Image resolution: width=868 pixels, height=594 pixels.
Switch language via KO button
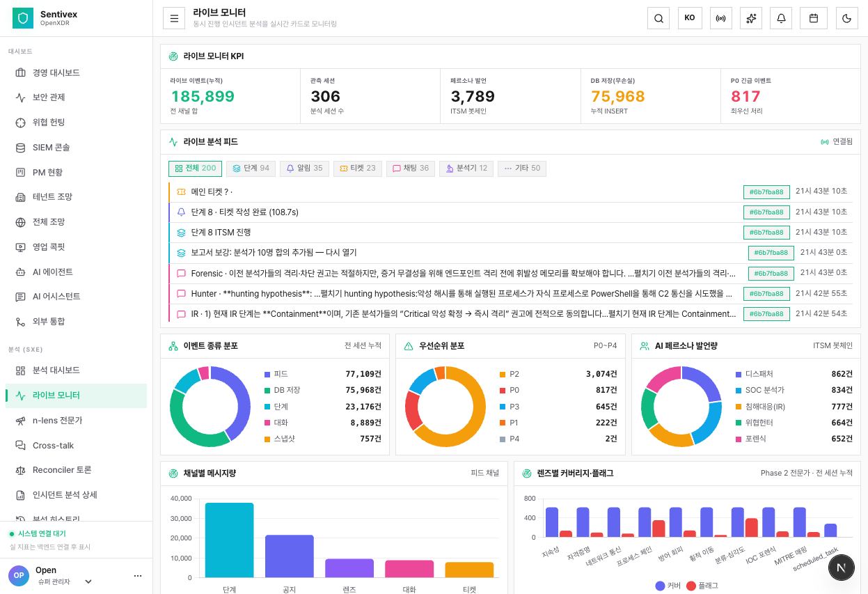[x=690, y=18]
